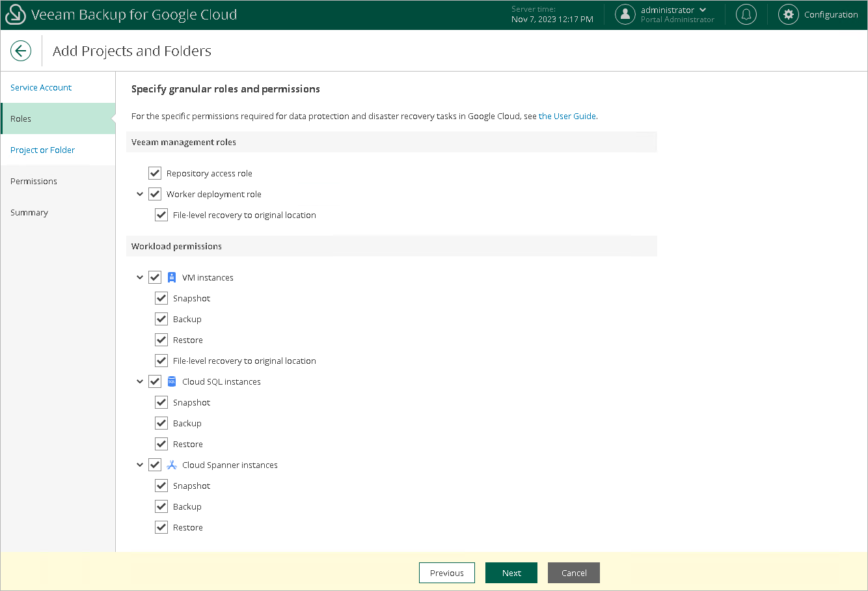
Task: Uncheck Worker deployment role checkbox
Action: pos(155,194)
